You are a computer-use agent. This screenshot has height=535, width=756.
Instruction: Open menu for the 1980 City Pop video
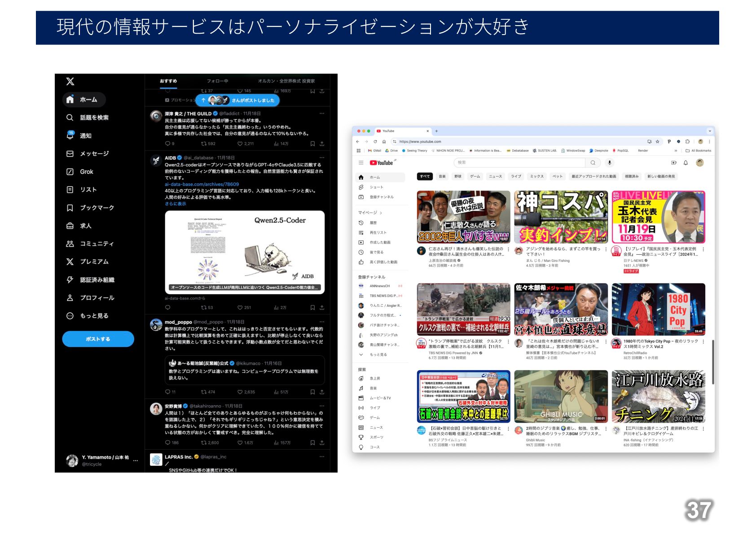(x=703, y=342)
